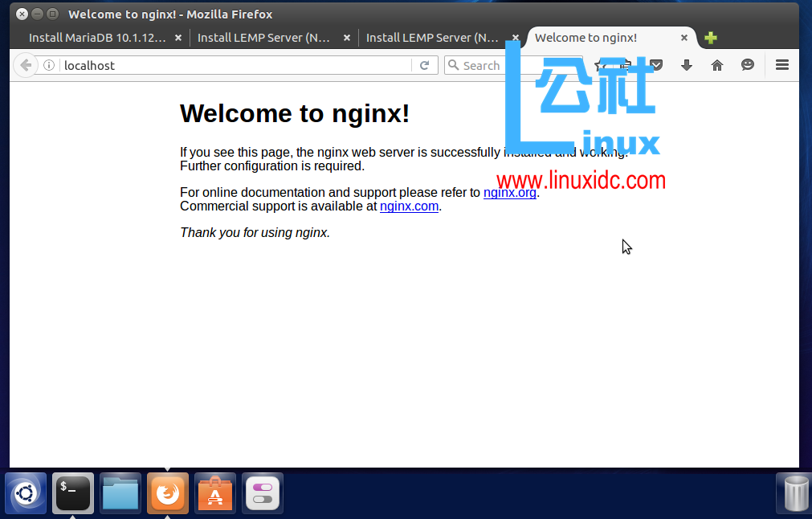Click the site information icon in address bar
Screen dimensions: 812x519
click(x=51, y=65)
